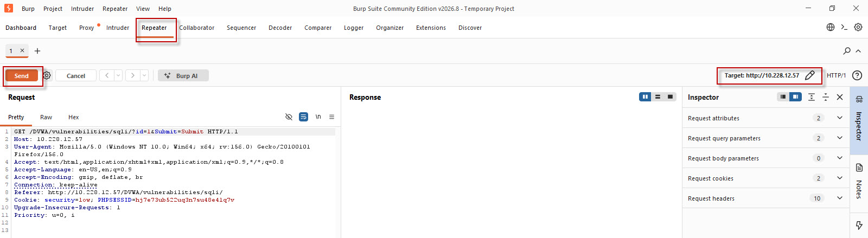
Task: Select the HTTP/1 protocol label
Action: [836, 75]
